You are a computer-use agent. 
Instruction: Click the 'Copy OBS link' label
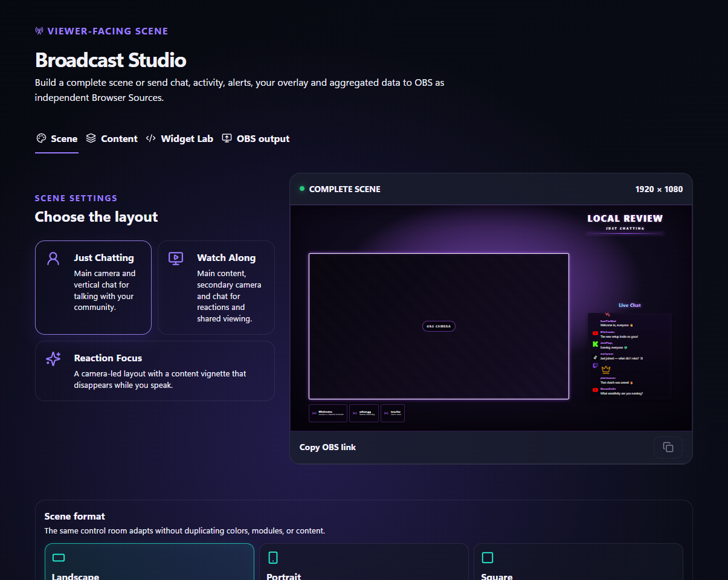click(x=327, y=447)
